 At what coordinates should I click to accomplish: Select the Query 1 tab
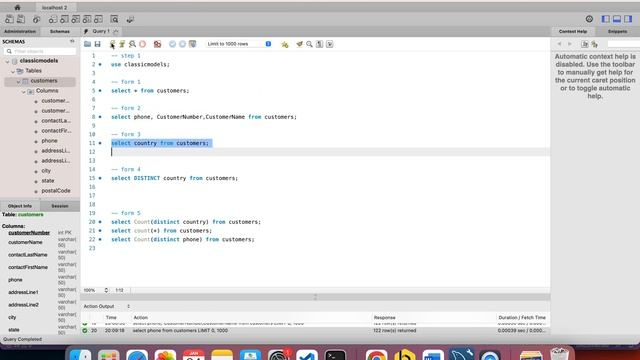(x=100, y=31)
